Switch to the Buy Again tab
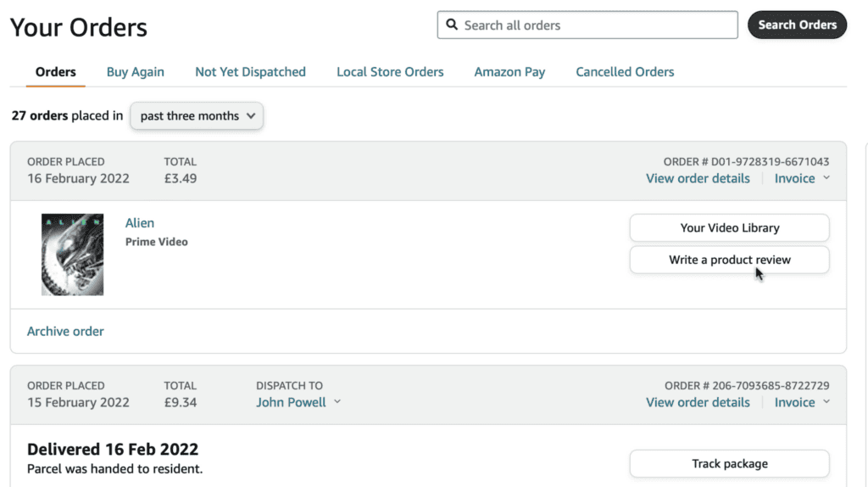The height and width of the screenshot is (487, 868). coord(136,72)
